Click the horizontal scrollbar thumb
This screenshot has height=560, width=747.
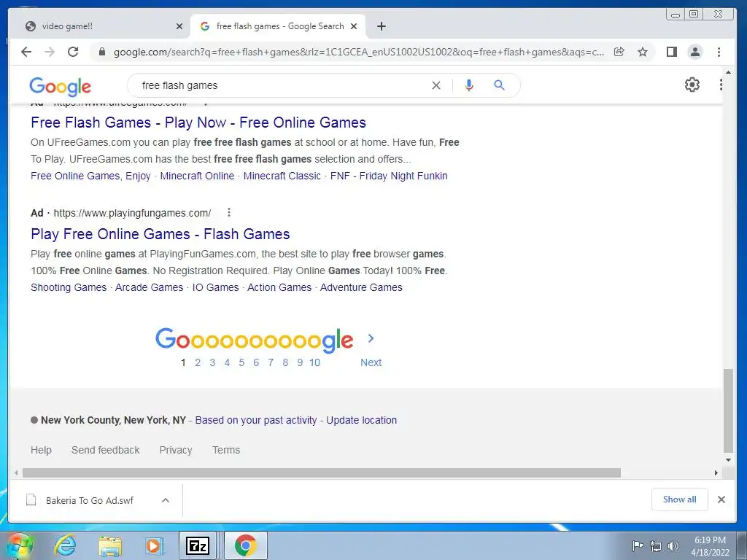tap(322, 472)
